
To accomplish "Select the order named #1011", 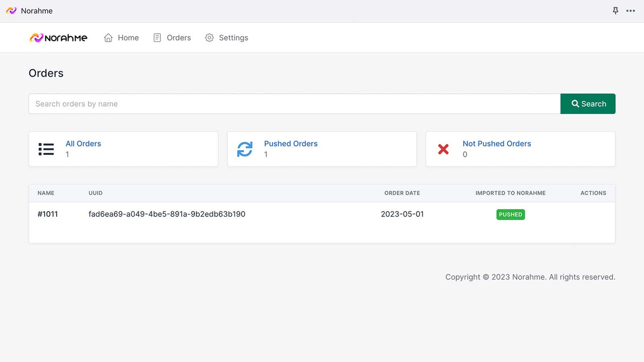I will click(47, 214).
